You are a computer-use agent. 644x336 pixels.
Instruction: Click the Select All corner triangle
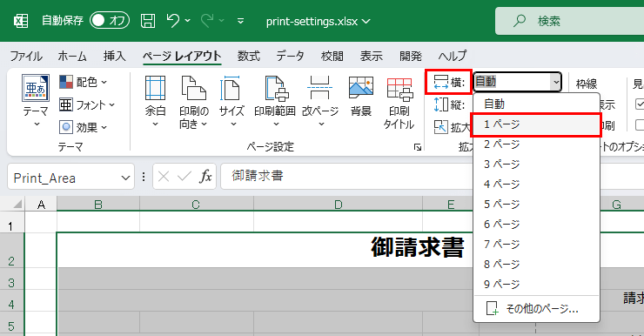(17, 204)
